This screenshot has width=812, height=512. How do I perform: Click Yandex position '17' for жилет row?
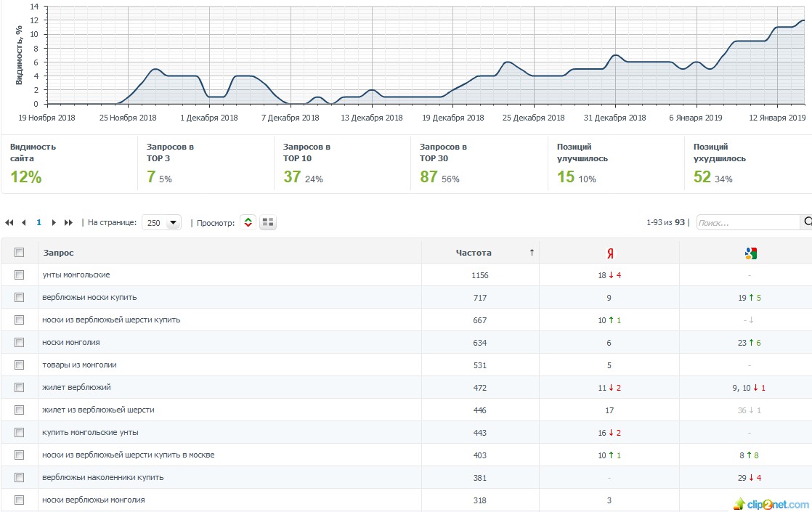609,410
